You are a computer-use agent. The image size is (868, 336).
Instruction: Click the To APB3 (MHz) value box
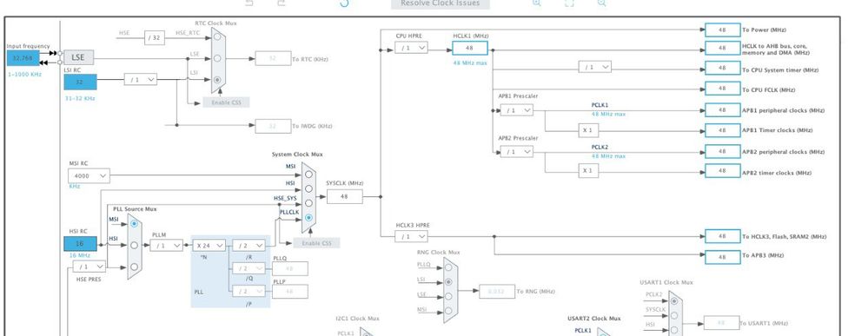click(722, 257)
